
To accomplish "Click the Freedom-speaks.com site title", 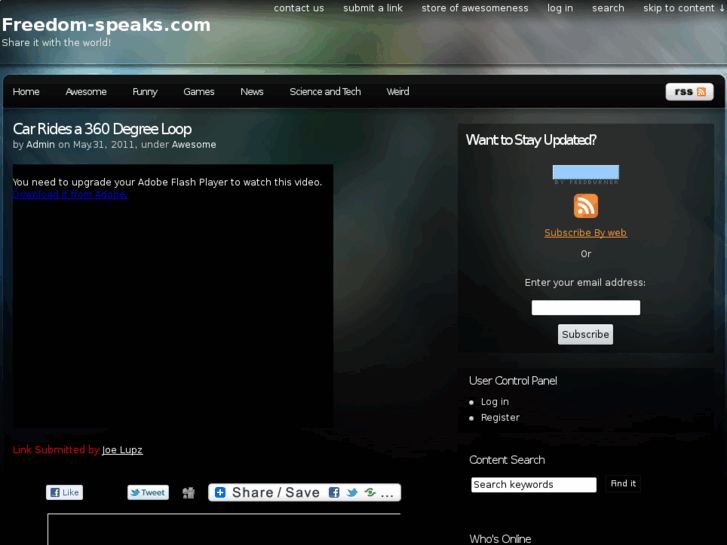I will (x=106, y=25).
